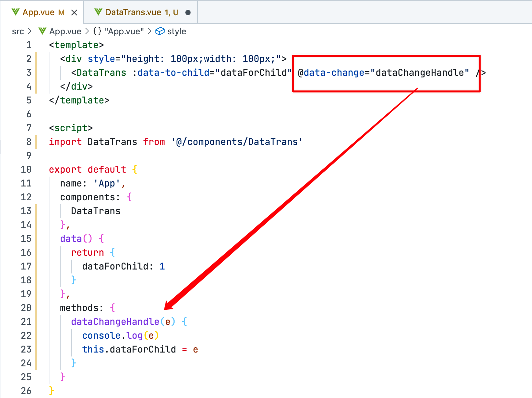The width and height of the screenshot is (532, 398).
Task: Click the braces icon in the breadcrumb
Action: (97, 31)
